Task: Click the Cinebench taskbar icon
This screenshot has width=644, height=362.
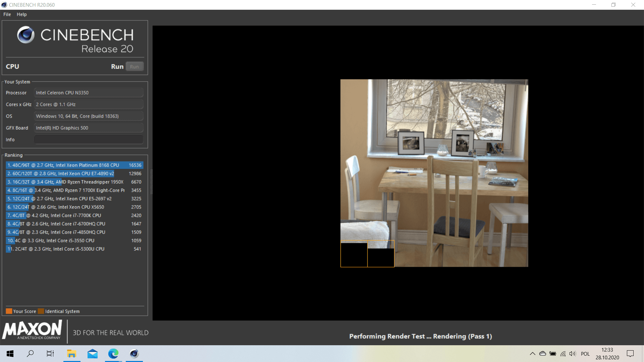Action: [x=134, y=354]
